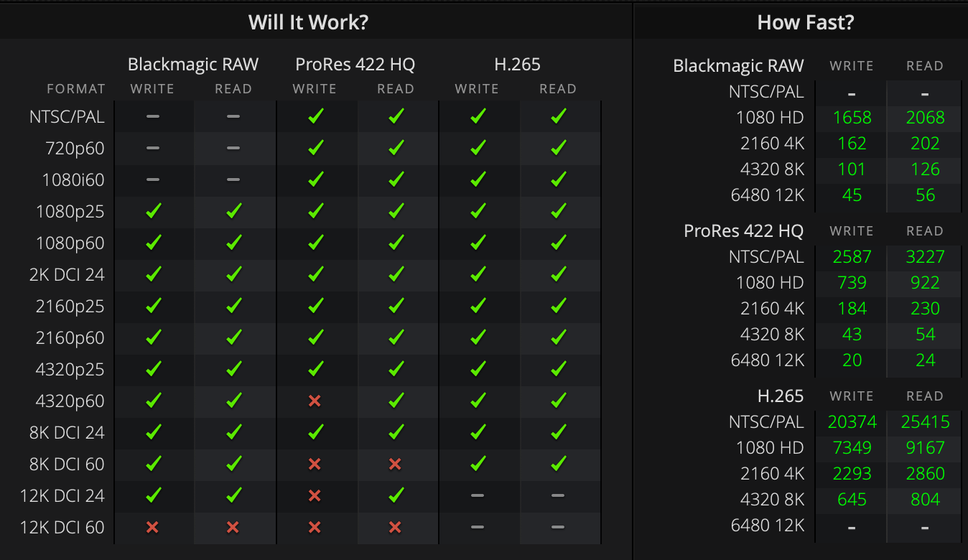Select the Blackmagic RAW write dash for 1080i60
Screen dimensions: 968x560
(x=152, y=179)
